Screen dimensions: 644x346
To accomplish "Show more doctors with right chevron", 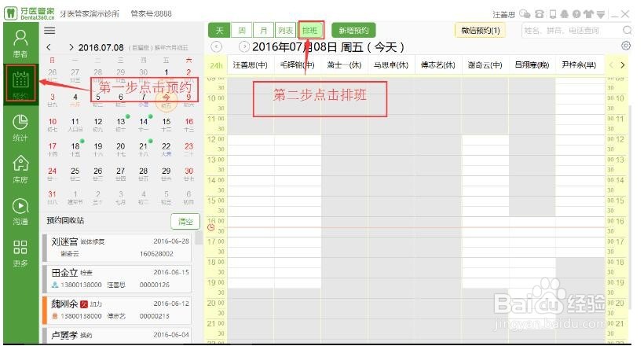I will click(x=622, y=65).
